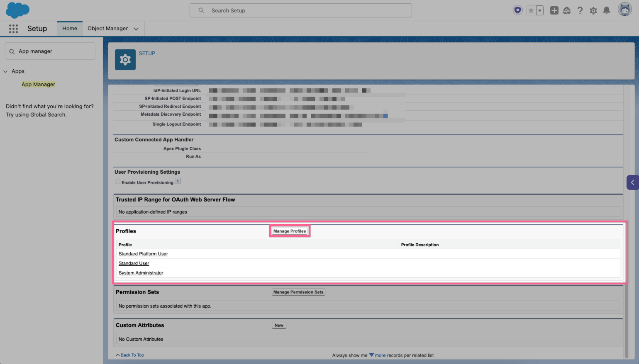This screenshot has width=639, height=364.
Task: Open the Object Manager chevron dropdown
Action: [x=136, y=29]
